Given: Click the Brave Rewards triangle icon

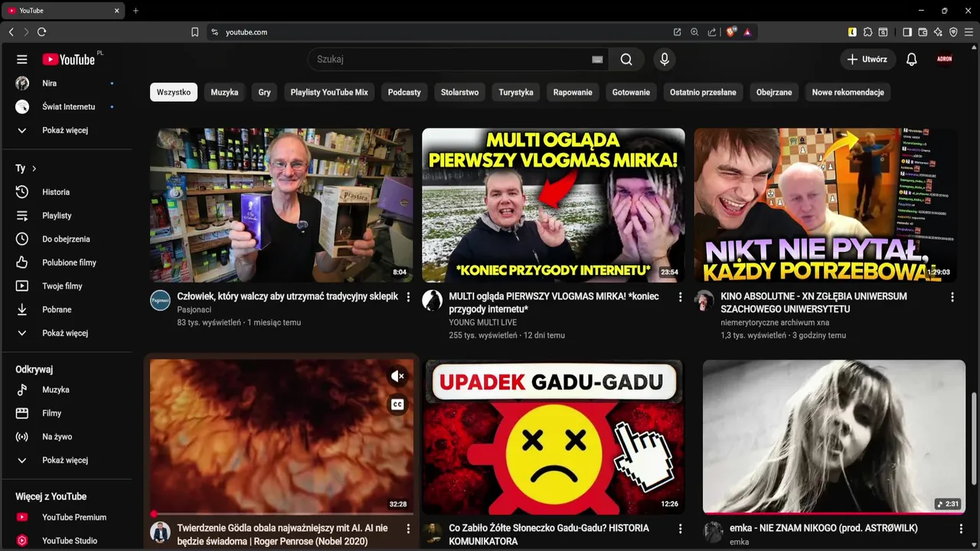Looking at the screenshot, I should [x=747, y=32].
